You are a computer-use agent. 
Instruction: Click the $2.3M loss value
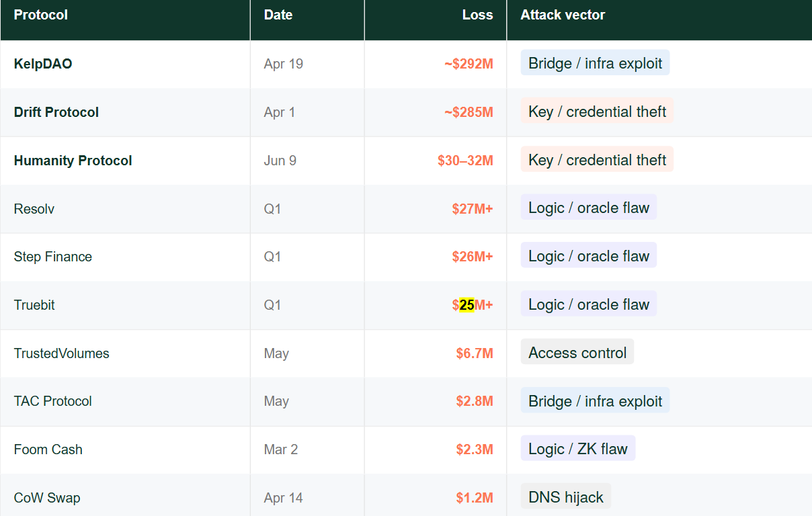coord(475,449)
